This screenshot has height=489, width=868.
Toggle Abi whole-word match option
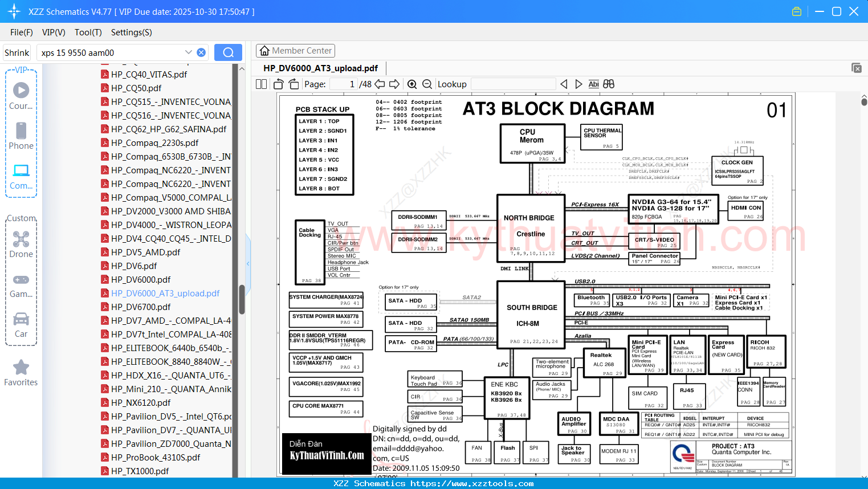pyautogui.click(x=593, y=84)
